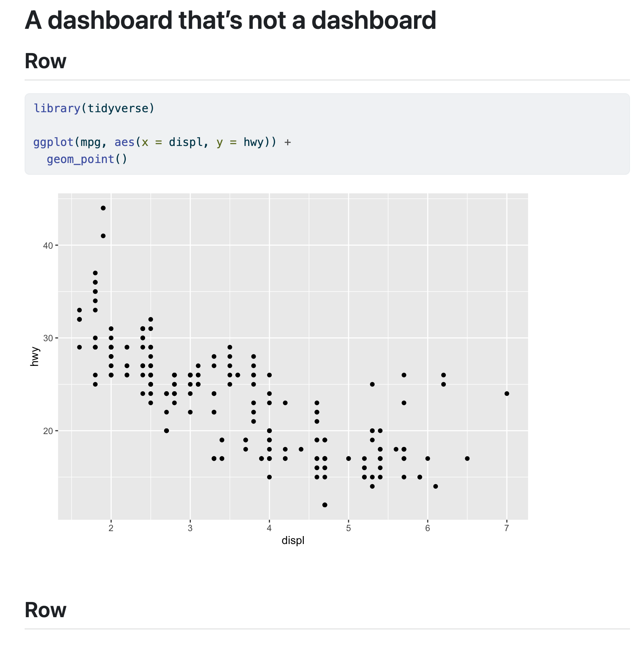Click the topmost data point at hwy 44
Viewport: 644px width, 646px height.
click(x=103, y=208)
